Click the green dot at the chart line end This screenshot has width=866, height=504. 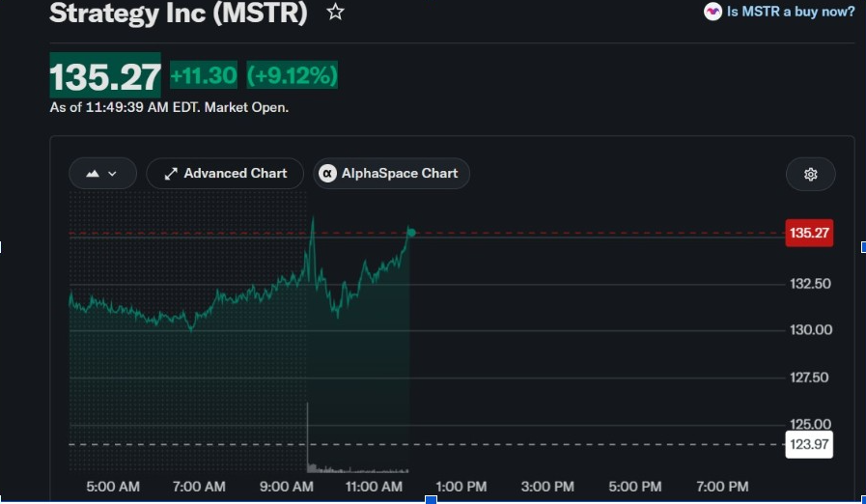pos(411,233)
